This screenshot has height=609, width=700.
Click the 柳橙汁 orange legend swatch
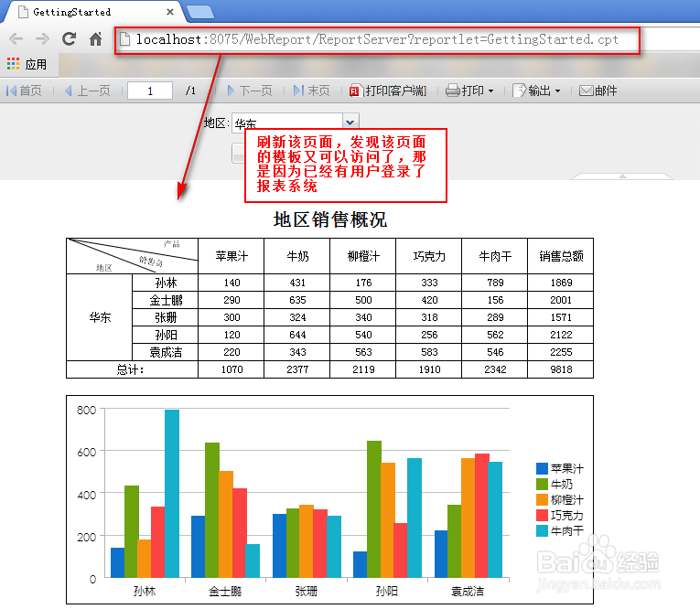pos(542,499)
